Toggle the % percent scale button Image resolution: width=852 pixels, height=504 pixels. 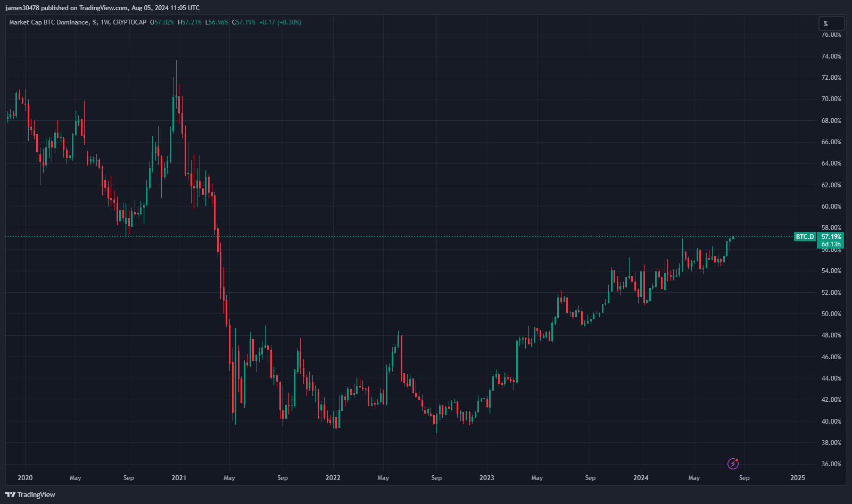tap(831, 23)
